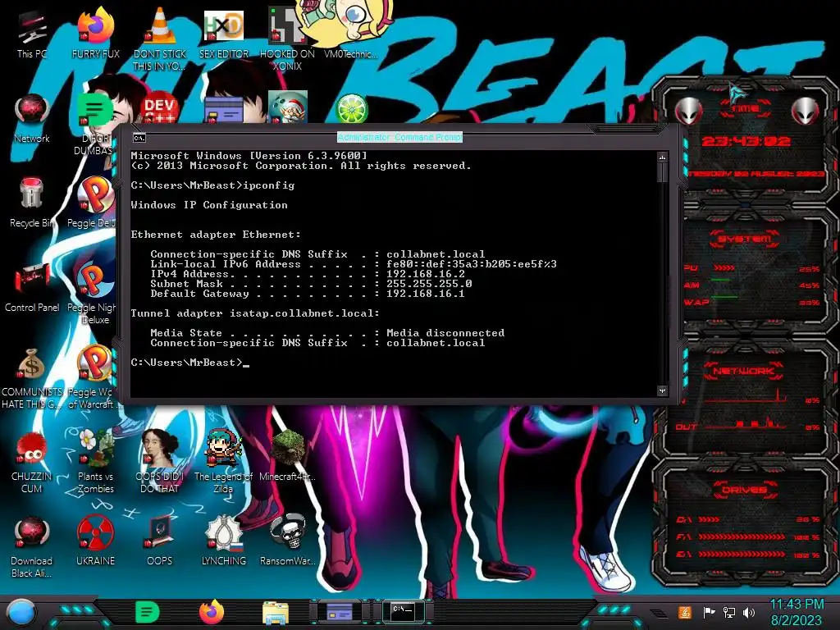Click the left alien head in the time gadget
This screenshot has height=630, width=840.
pos(688,111)
